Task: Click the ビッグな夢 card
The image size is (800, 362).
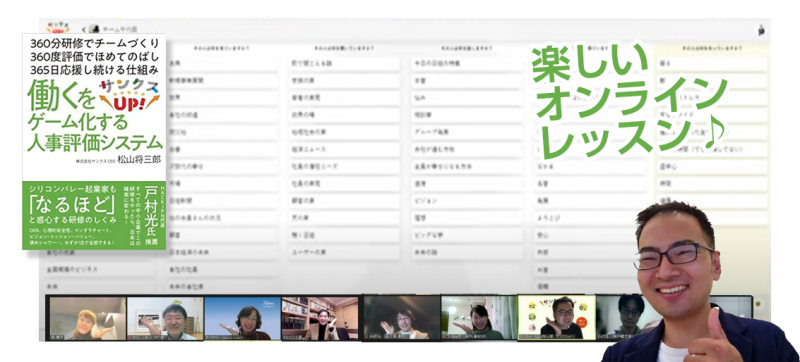Action: 466,235
